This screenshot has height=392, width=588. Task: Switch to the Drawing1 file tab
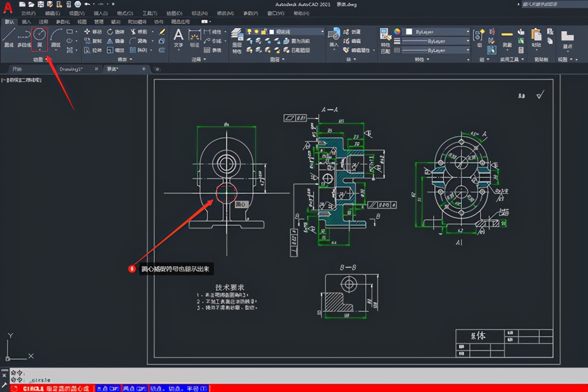coord(71,69)
